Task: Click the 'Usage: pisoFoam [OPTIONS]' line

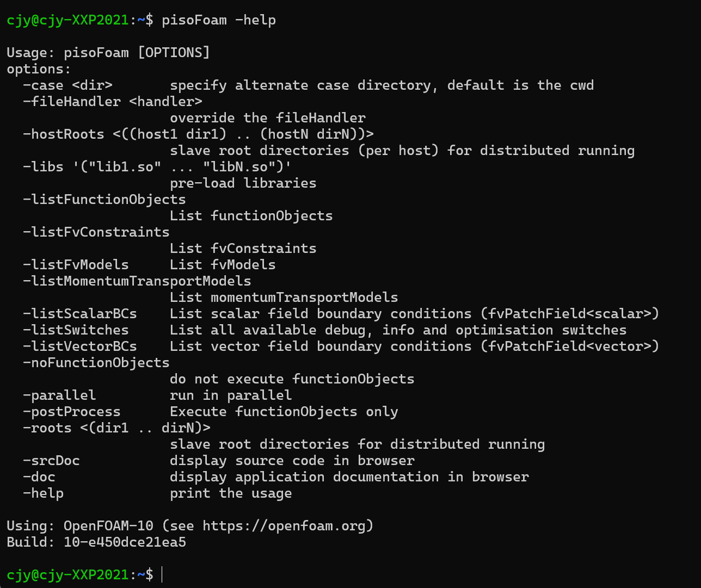Action: pyautogui.click(x=108, y=53)
